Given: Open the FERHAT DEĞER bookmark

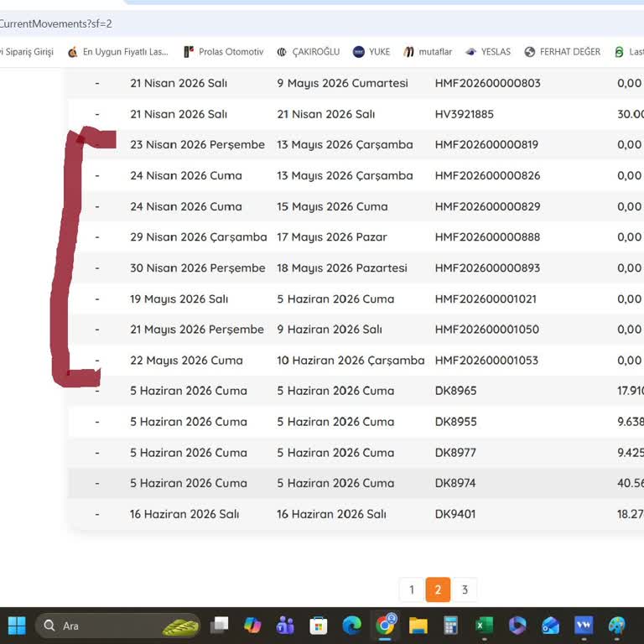Looking at the screenshot, I should coord(563,52).
